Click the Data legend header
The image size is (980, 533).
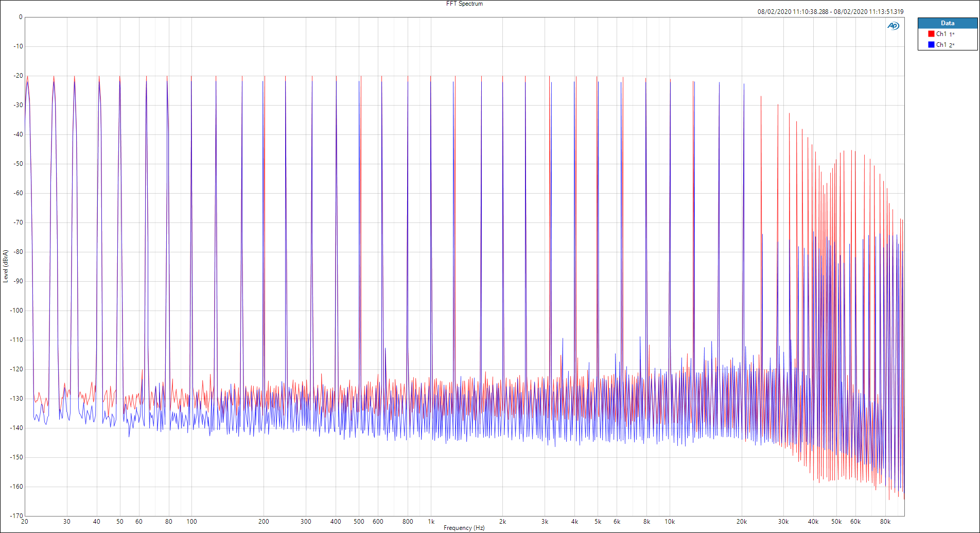947,23
